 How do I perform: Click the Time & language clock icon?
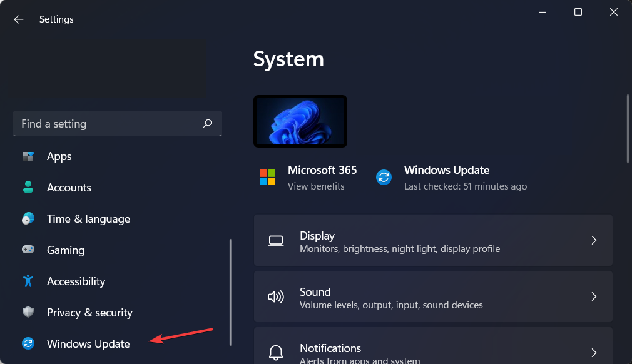[x=28, y=218]
